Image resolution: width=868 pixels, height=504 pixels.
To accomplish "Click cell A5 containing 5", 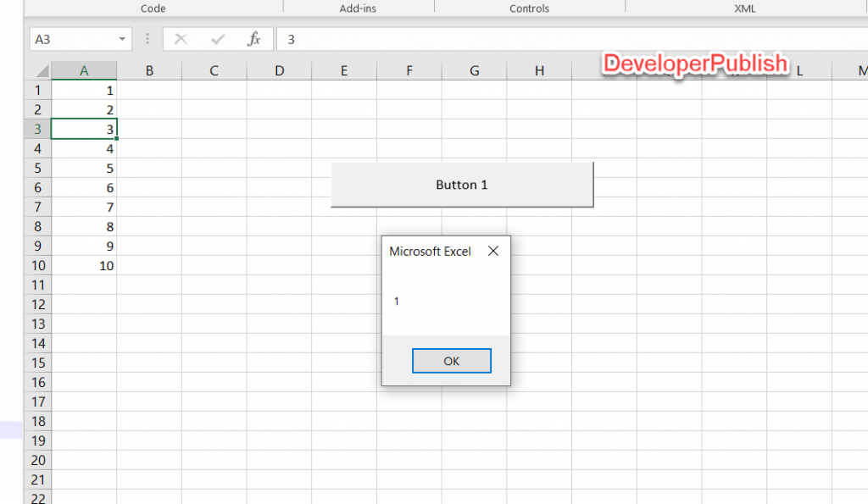I will [84, 169].
